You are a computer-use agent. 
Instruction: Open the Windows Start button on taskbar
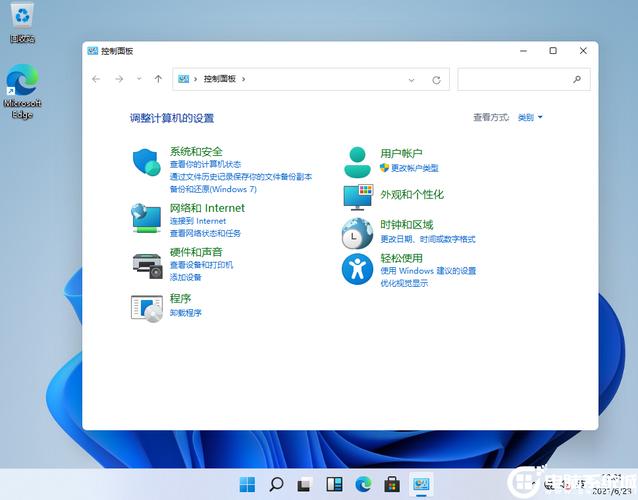(x=247, y=485)
